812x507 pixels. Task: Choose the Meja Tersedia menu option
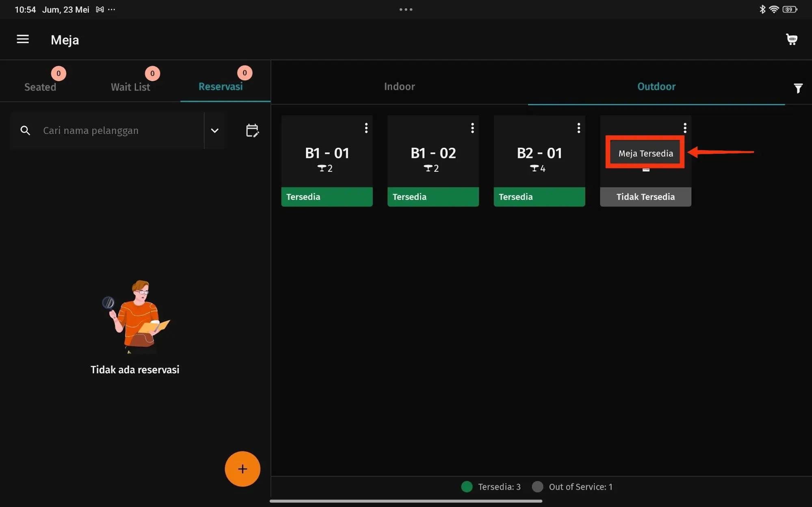pos(645,153)
